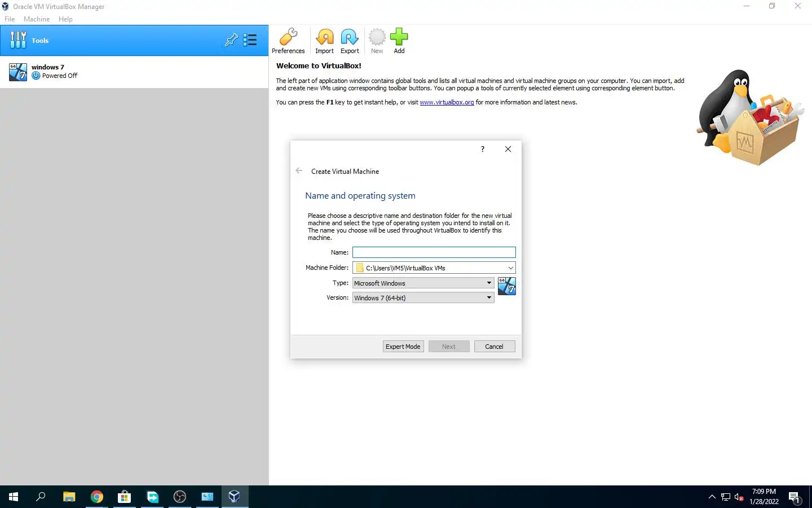Screen dimensions: 812x508
Task: Click the Expert Mode button
Action: click(x=403, y=347)
